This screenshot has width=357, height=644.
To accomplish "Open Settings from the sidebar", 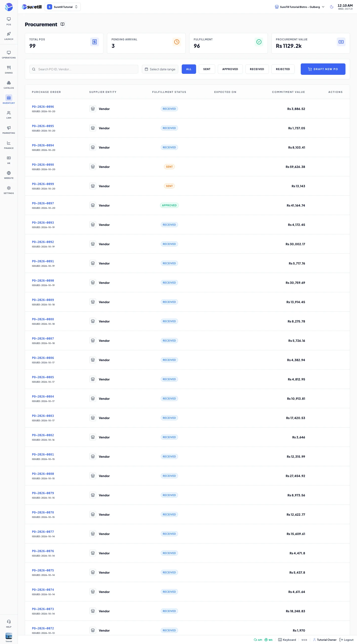I will coord(9,190).
